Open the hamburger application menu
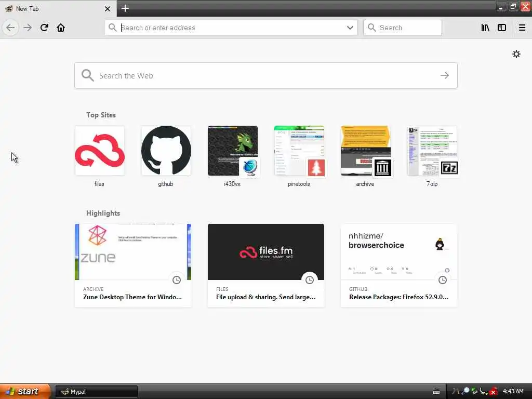Image resolution: width=532 pixels, height=399 pixels. click(x=522, y=28)
